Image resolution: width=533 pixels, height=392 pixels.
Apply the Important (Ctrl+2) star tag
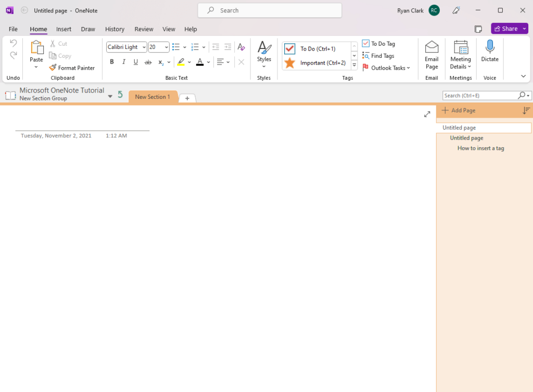[316, 63]
